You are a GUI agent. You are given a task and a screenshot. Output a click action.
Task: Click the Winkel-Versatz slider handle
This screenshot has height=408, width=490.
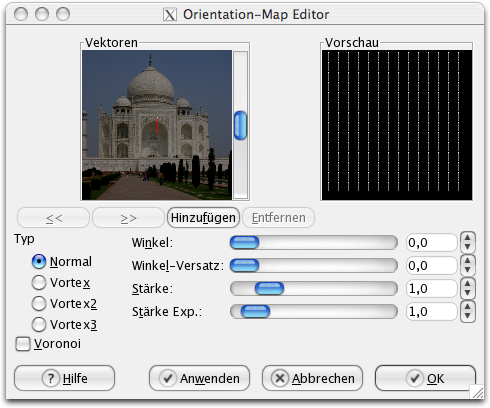(245, 266)
